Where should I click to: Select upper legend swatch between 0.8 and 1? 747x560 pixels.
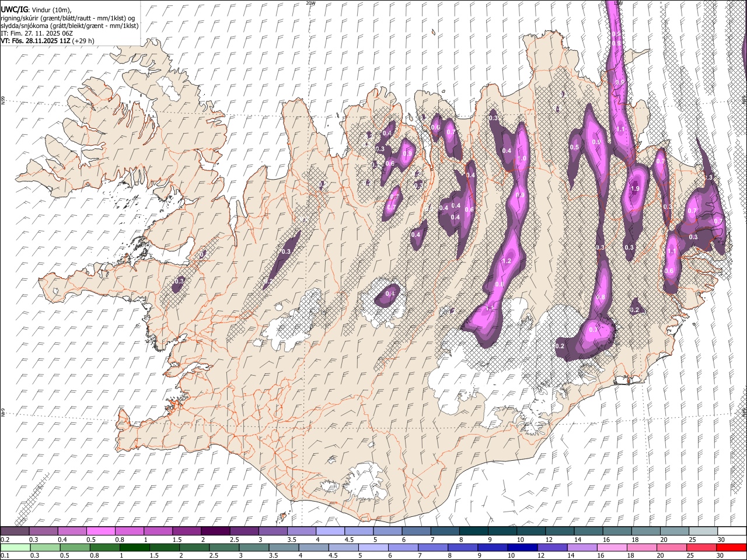pyautogui.click(x=129, y=531)
